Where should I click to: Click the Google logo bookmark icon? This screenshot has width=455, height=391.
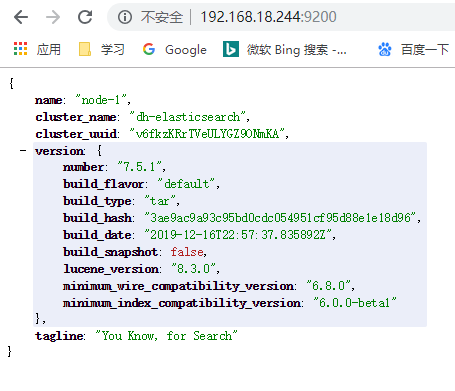[x=149, y=49]
